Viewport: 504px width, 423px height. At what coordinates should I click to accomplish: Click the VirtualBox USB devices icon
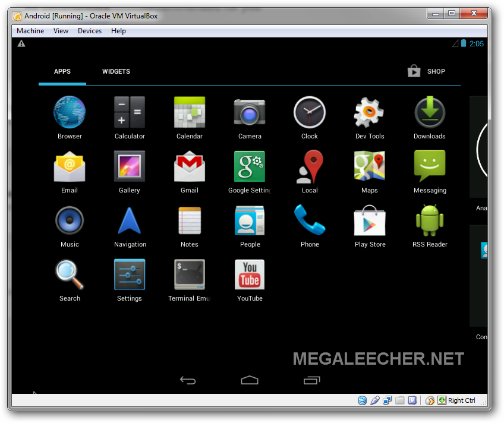point(375,400)
